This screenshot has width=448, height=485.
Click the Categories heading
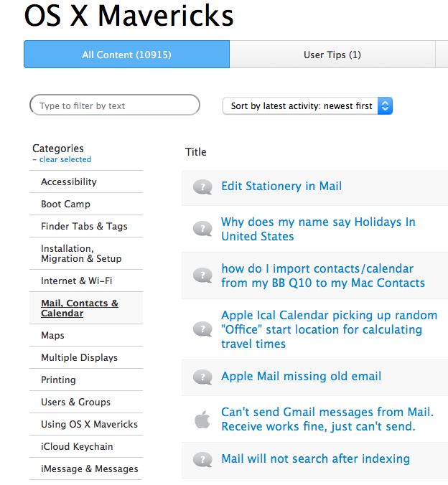click(58, 149)
